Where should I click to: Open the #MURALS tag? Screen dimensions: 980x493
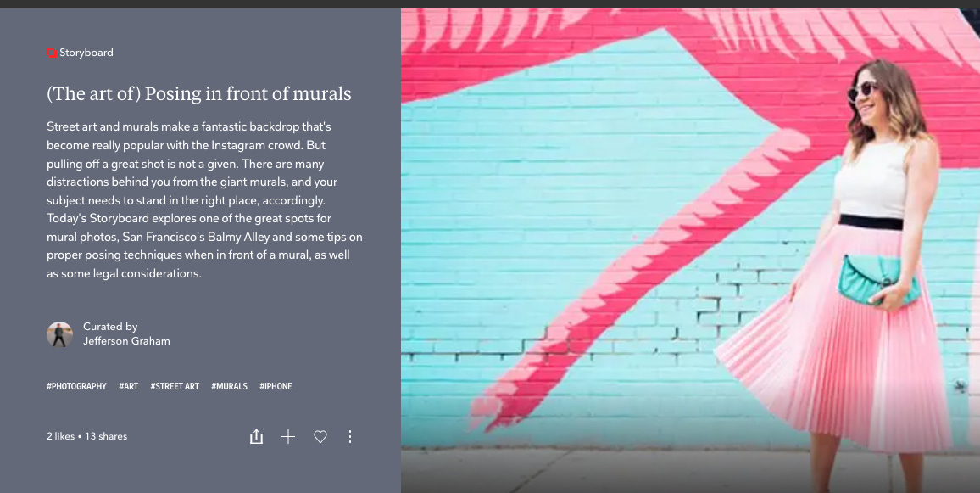tap(230, 387)
